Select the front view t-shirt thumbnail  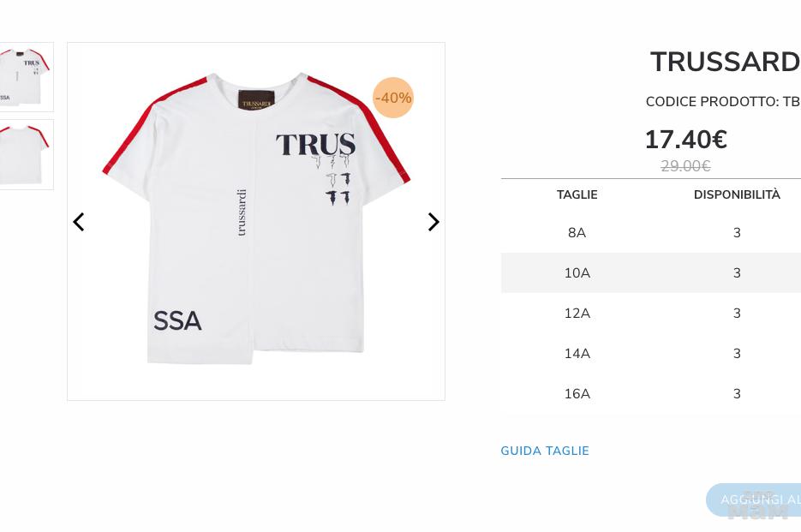[x=26, y=77]
